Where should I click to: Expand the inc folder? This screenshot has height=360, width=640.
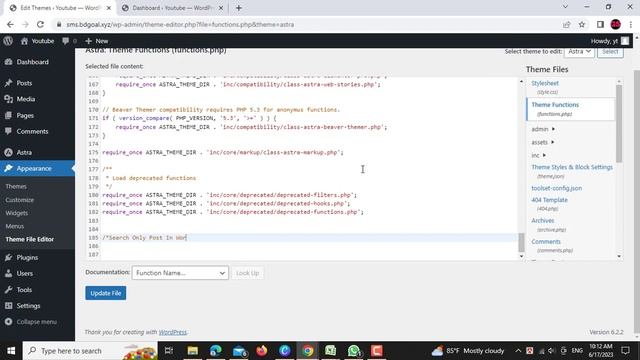tap(538, 156)
